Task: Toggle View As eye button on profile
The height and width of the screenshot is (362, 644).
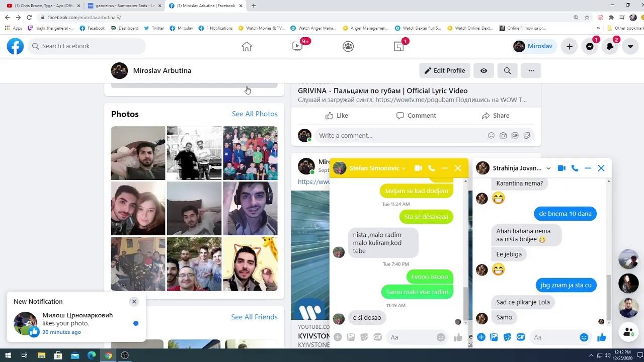Action: (484, 71)
